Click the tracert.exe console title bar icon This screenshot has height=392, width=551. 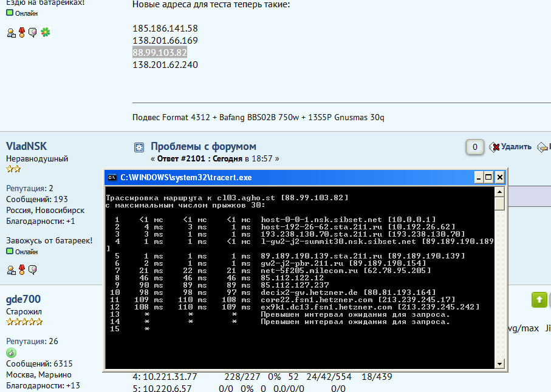[x=112, y=177]
